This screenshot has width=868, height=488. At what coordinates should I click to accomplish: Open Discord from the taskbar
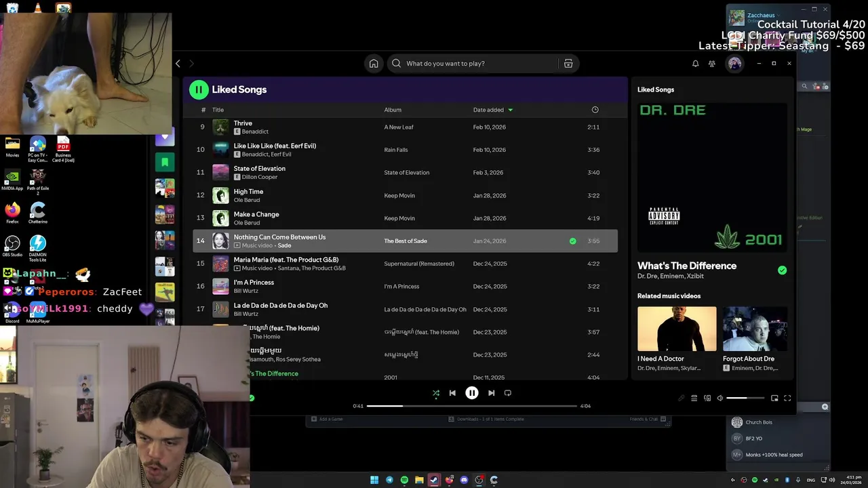[x=464, y=480]
